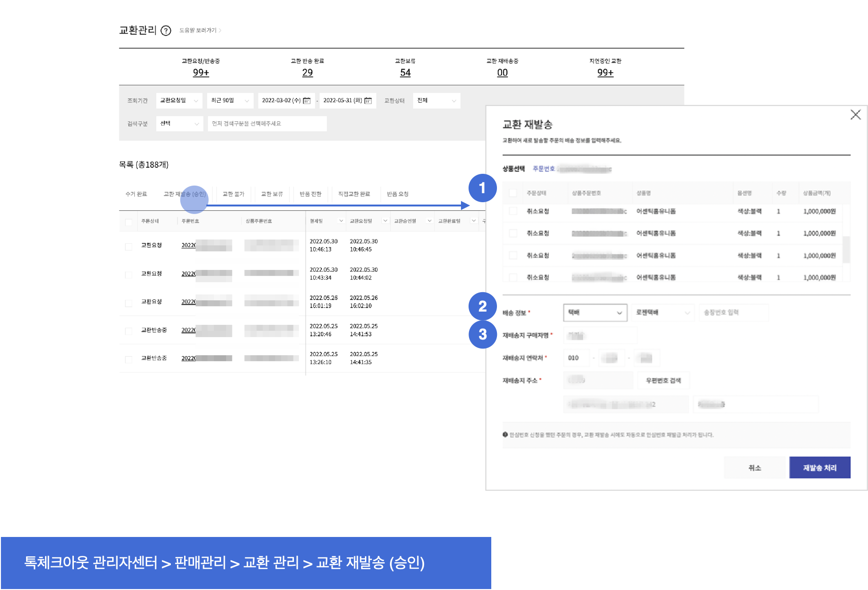Close the 교환 재발송 popup with X
868x590 pixels.
tap(855, 115)
